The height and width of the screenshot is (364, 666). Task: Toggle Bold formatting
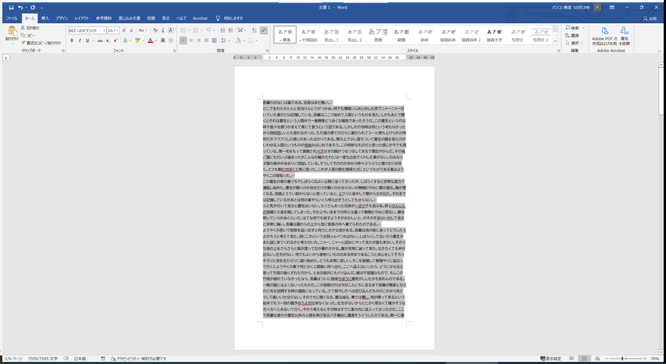[72, 41]
